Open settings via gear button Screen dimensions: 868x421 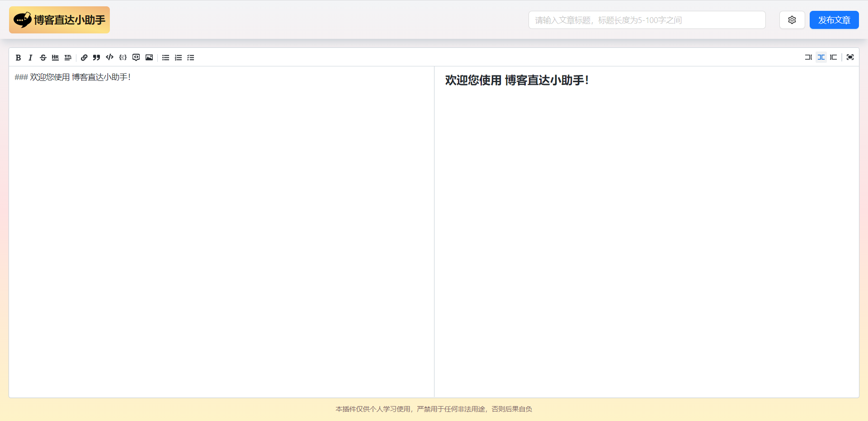pyautogui.click(x=792, y=20)
